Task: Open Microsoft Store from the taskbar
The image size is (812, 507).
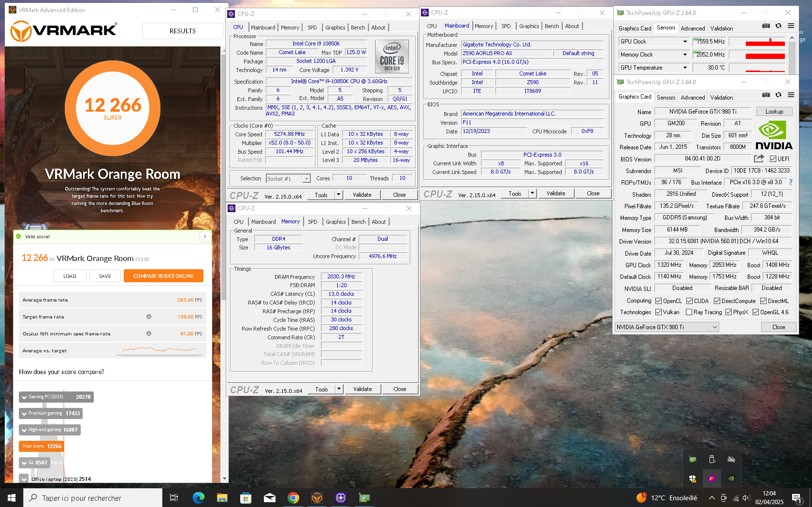Action: 246,498
